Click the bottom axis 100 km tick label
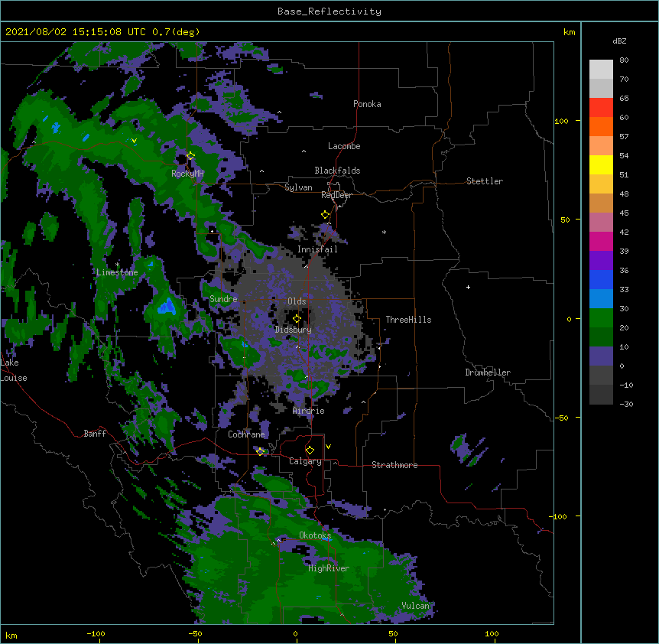 492,633
